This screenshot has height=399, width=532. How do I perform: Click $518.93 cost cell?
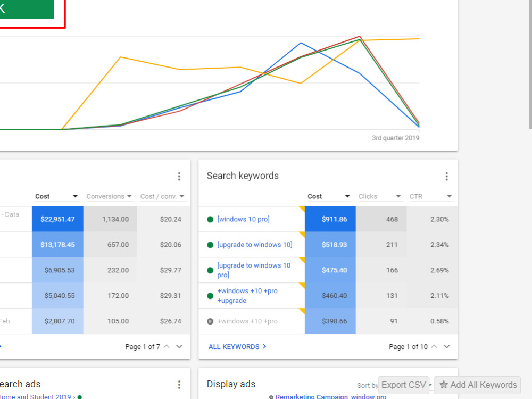click(330, 245)
